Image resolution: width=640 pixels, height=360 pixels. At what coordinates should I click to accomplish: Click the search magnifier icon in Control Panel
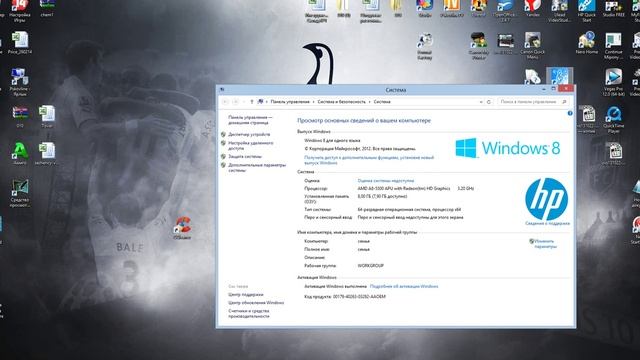(x=564, y=102)
